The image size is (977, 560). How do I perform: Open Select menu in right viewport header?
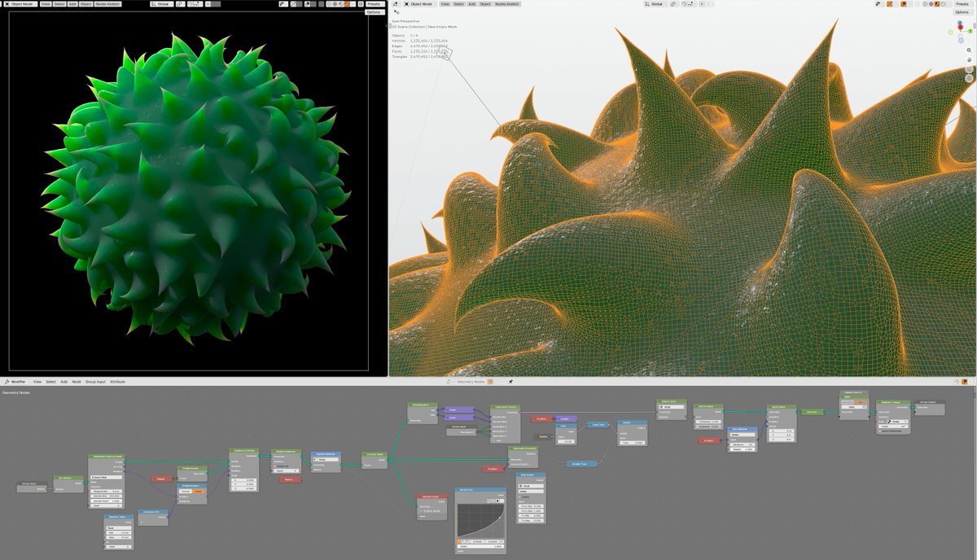(x=458, y=4)
